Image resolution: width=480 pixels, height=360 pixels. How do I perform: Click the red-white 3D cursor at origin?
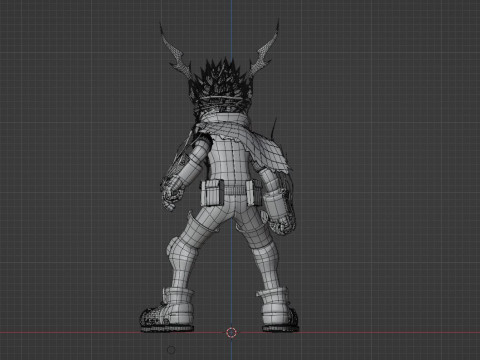click(231, 332)
